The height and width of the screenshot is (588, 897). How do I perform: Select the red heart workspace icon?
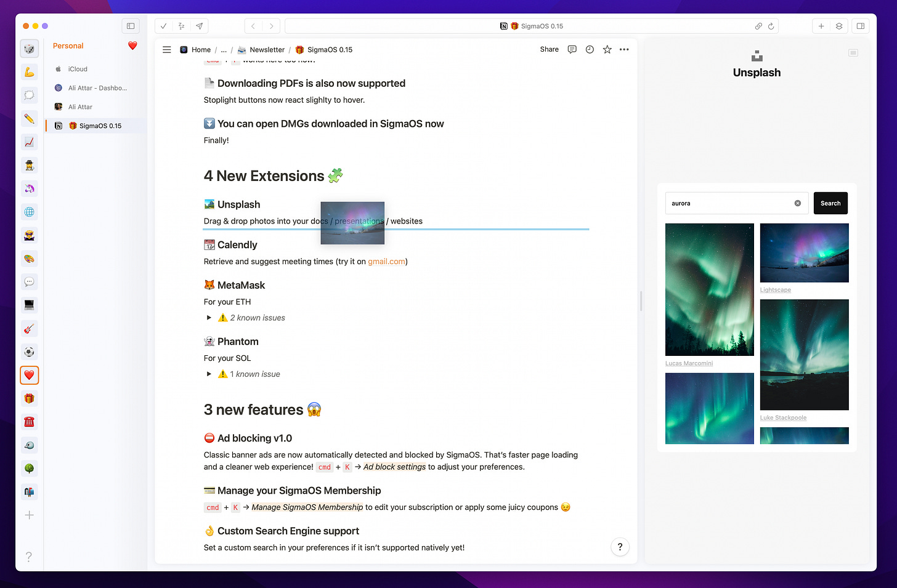[x=29, y=375]
